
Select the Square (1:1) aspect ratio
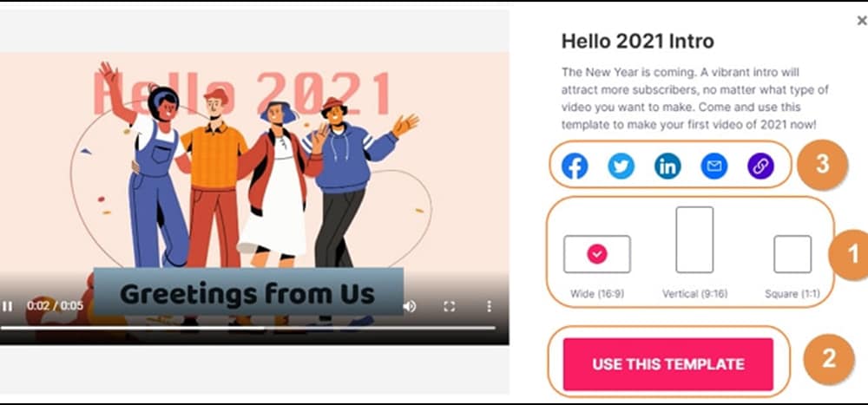pyautogui.click(x=792, y=254)
